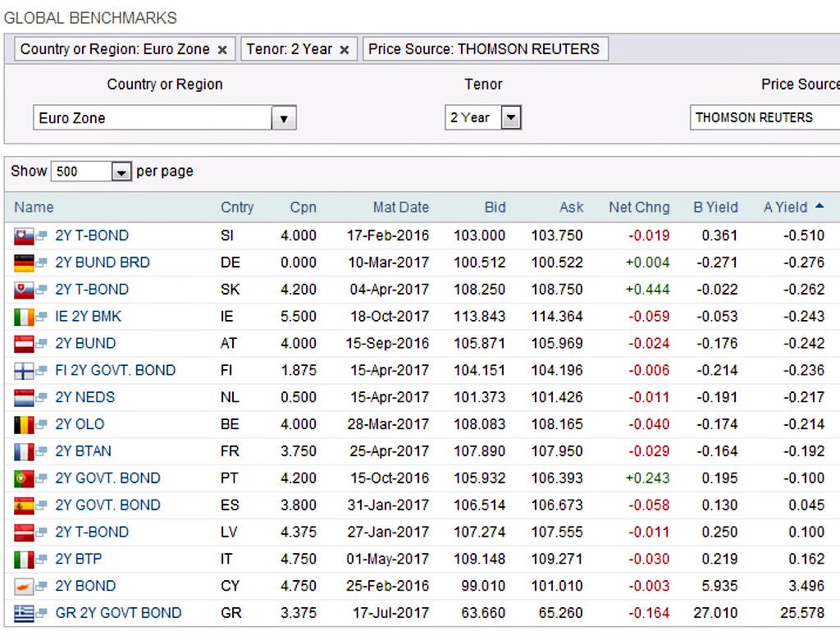Select the 99.010 Bid price cell
Image resolution: width=840 pixels, height=640 pixels.
483,587
